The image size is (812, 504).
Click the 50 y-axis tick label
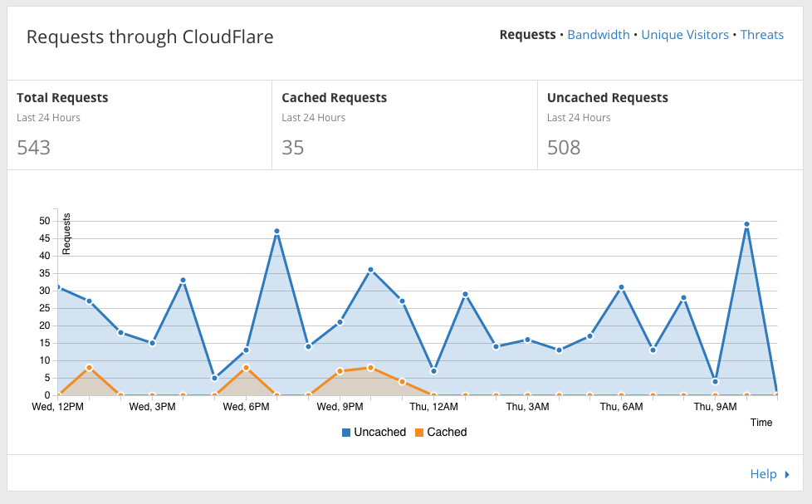click(45, 221)
